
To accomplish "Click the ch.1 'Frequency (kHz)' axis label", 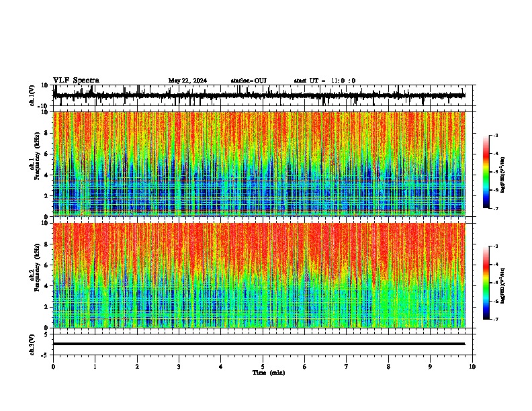I will point(37,156).
